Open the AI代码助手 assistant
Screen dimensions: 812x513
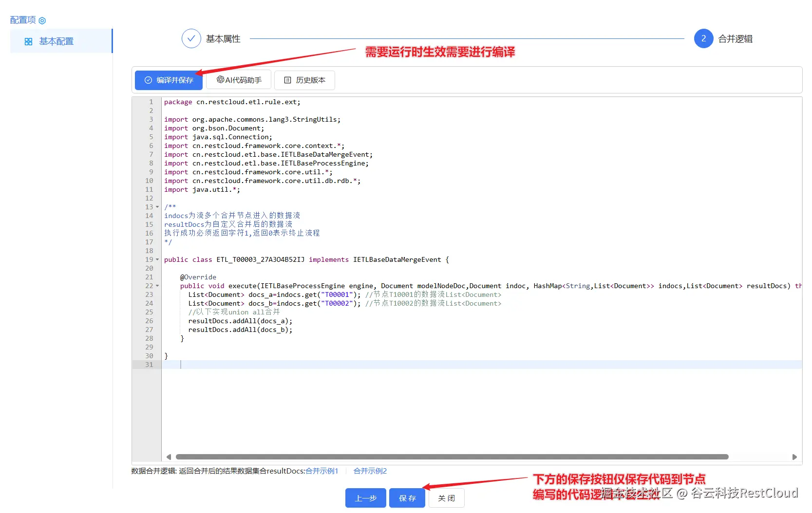(239, 80)
